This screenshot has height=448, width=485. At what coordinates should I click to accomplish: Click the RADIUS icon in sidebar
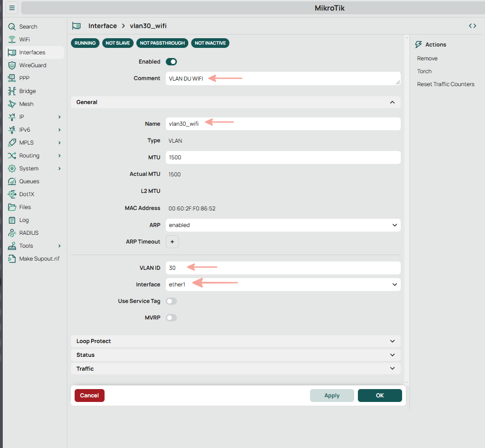tap(12, 233)
